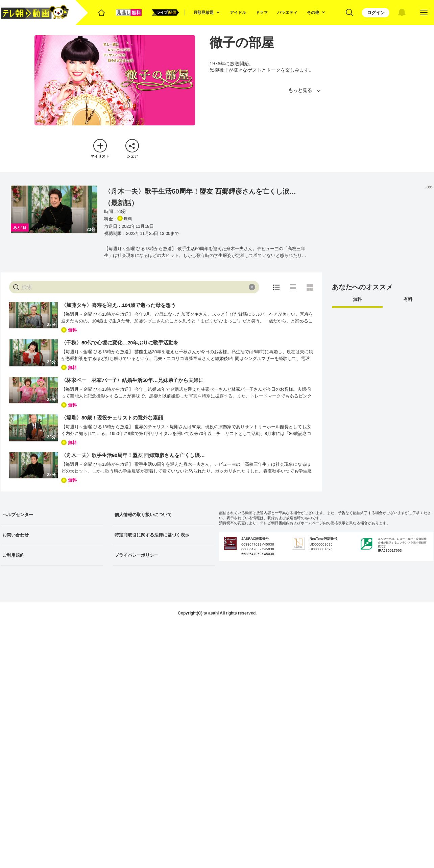Clear the episode search field
The height and width of the screenshot is (868, 434).
252,287
